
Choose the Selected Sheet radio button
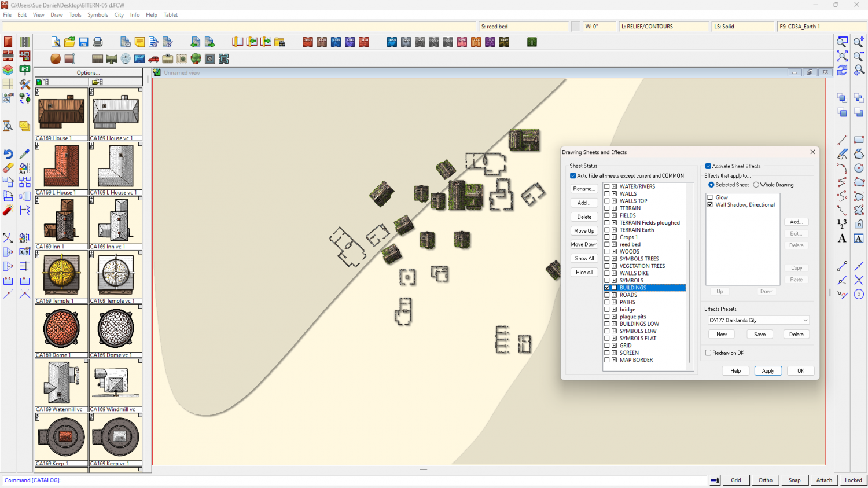point(711,185)
